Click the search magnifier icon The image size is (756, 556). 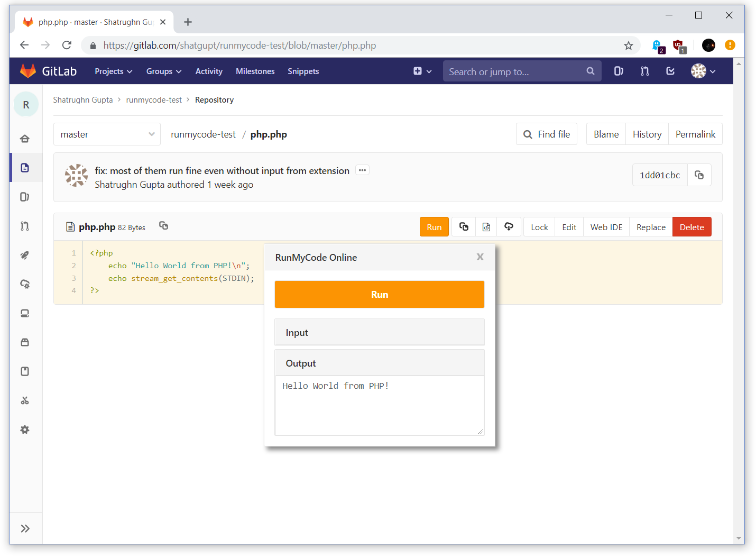[591, 71]
